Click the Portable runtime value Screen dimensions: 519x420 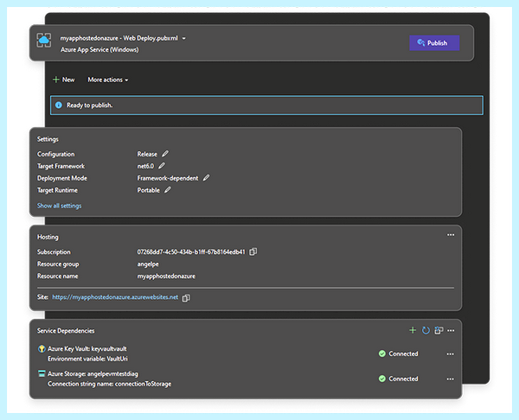(149, 190)
